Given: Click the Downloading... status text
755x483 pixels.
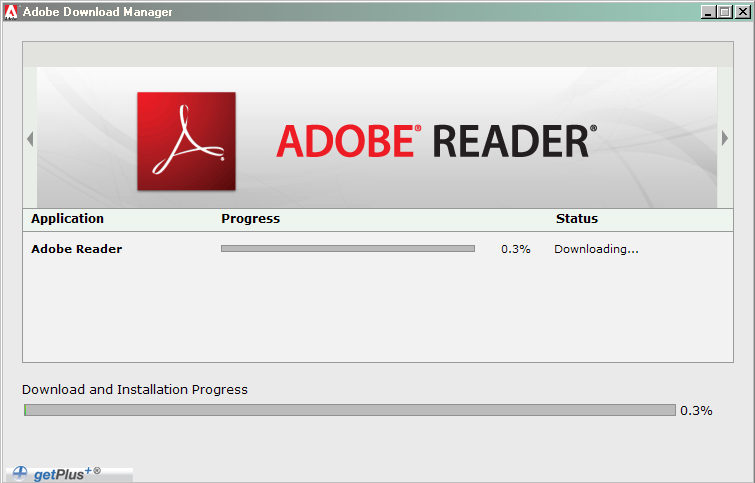Looking at the screenshot, I should (x=596, y=249).
